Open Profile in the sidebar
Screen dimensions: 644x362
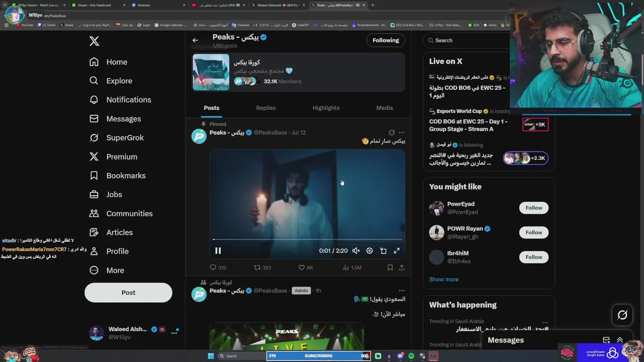[x=109, y=251]
